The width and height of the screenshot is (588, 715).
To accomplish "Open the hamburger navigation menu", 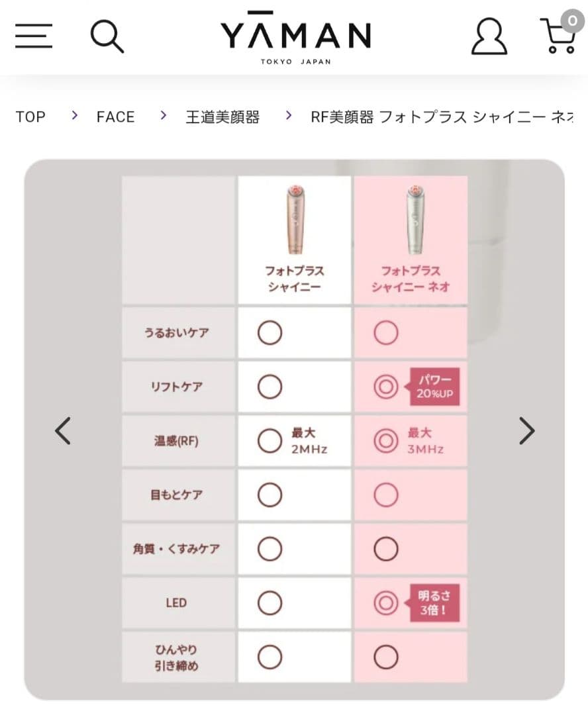I will (x=34, y=36).
